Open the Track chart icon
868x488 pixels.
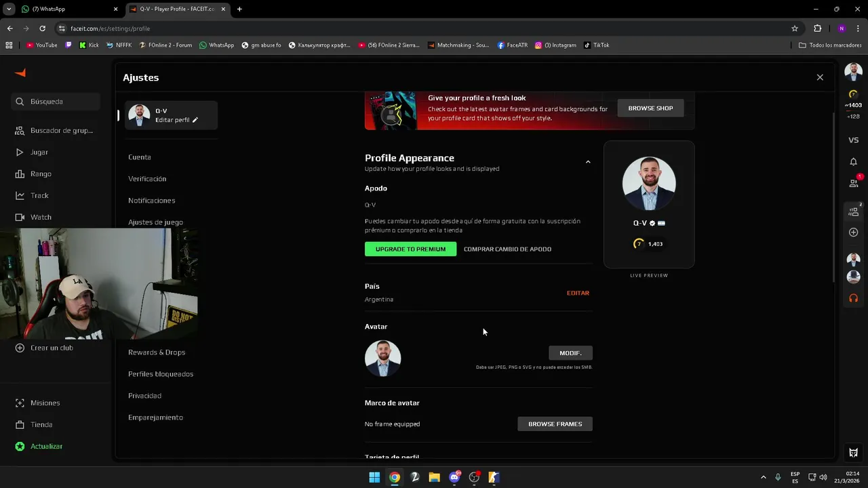point(20,196)
